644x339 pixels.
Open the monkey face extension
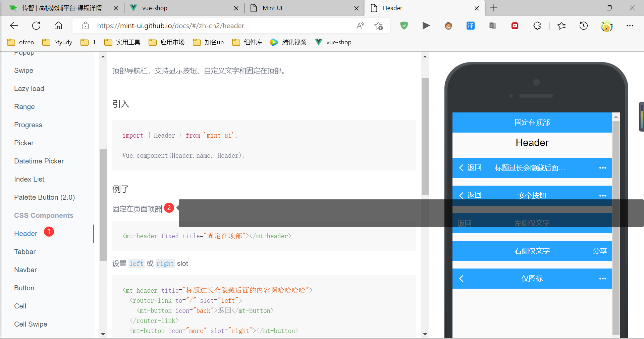point(448,26)
